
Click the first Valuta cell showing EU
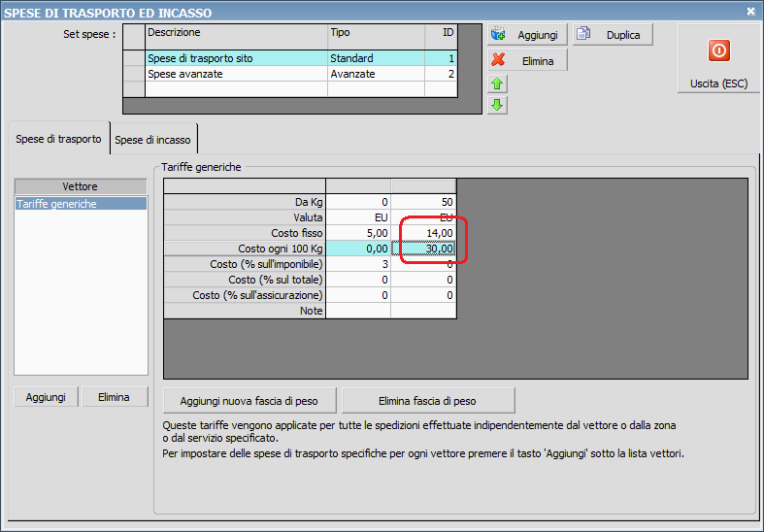click(x=358, y=217)
